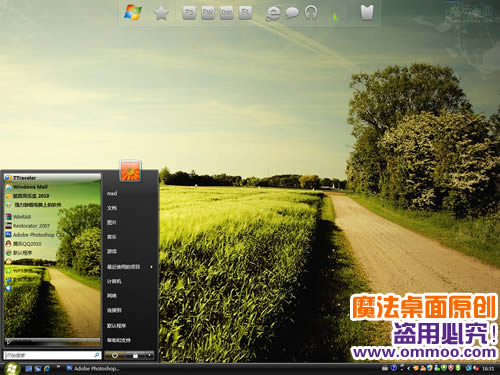Launch Restorator 2007 from start menu
Viewport: 500px width, 375px height.
(x=52, y=226)
